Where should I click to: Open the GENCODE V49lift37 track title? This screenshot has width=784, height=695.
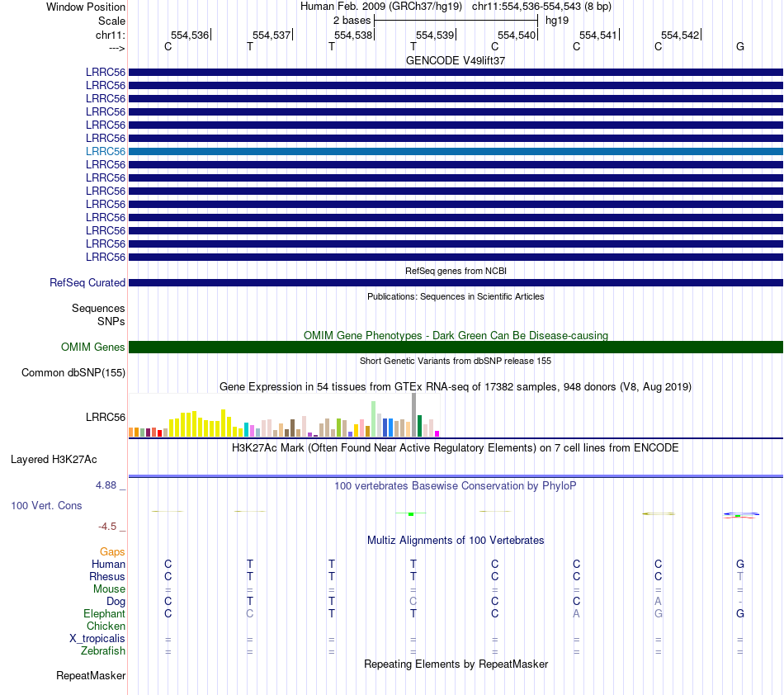coord(456,60)
